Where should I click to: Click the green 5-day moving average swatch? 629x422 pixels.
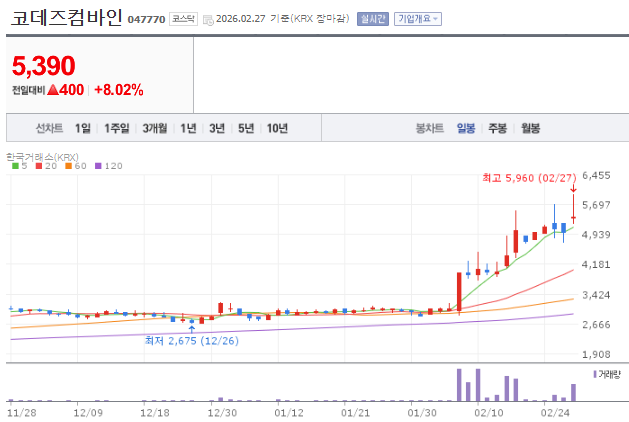coord(15,166)
